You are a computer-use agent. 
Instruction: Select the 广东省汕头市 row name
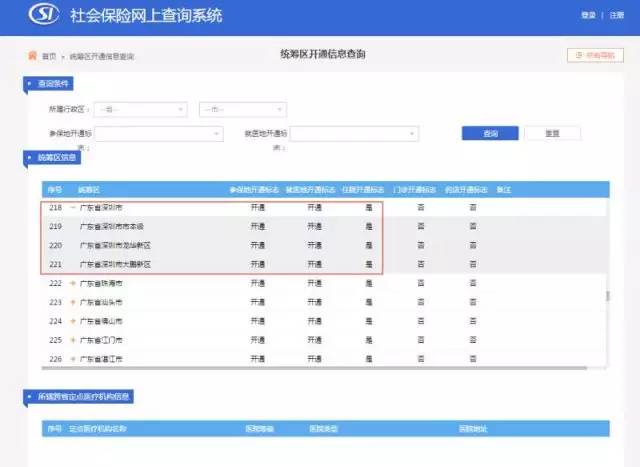101,302
